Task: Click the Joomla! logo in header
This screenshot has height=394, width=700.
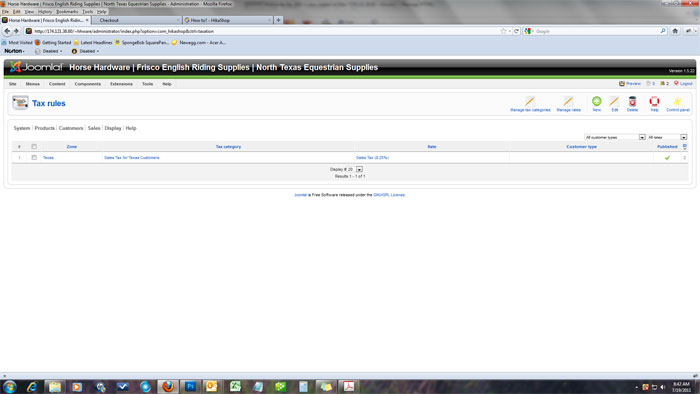Action: 36,67
